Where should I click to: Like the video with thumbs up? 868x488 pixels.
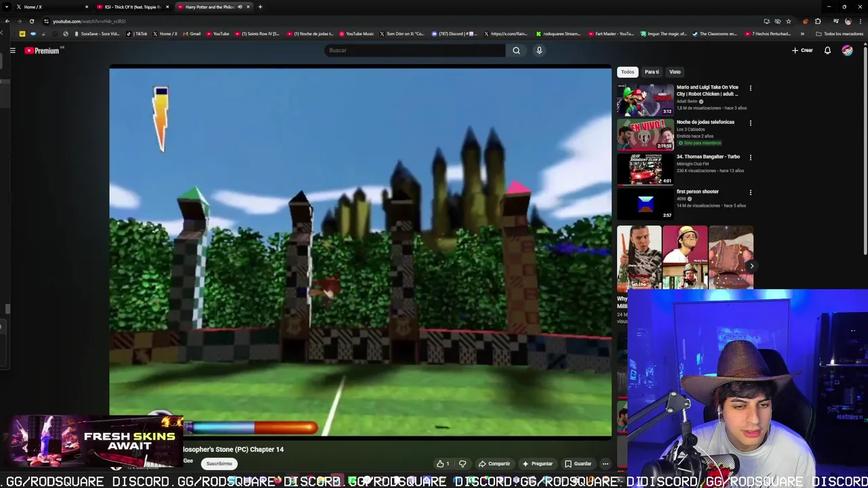pos(443,464)
